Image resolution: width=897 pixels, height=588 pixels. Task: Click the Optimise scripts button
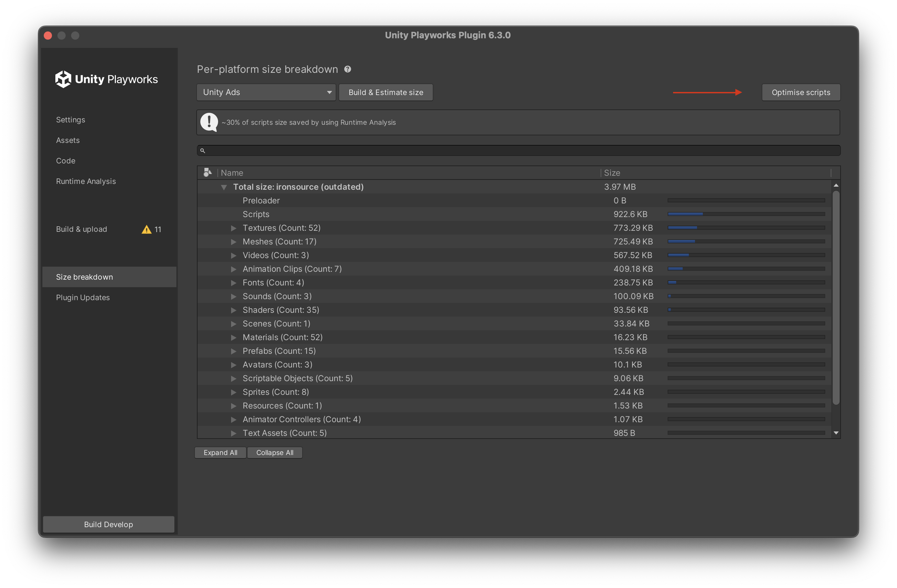801,92
